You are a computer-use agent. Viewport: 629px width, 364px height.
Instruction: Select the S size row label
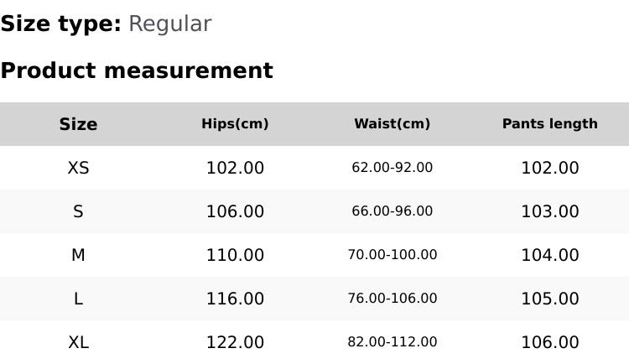78,211
